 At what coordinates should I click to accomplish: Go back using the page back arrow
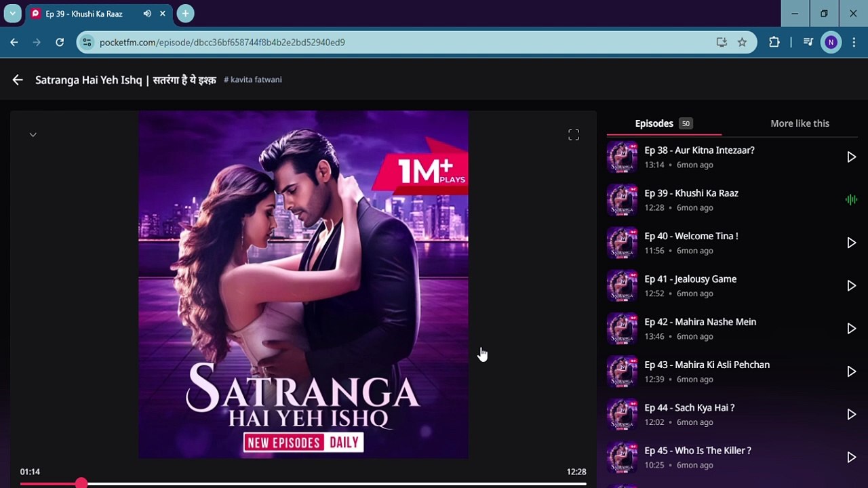point(18,80)
